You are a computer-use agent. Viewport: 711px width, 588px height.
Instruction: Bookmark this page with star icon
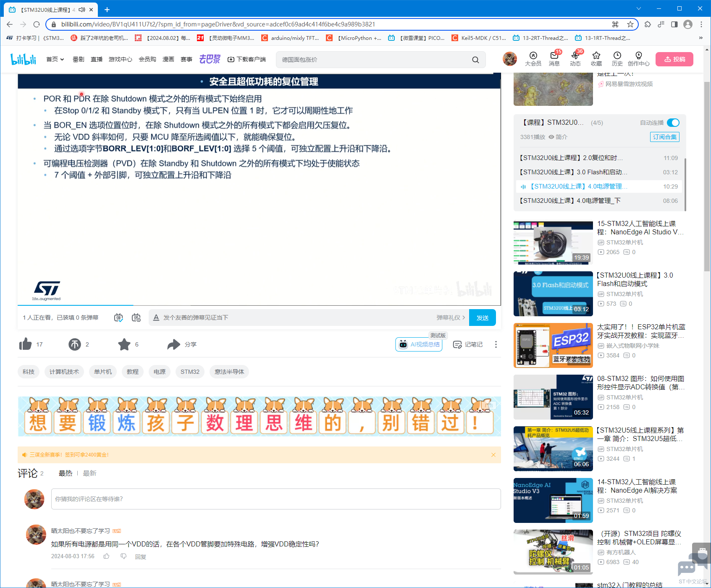click(630, 24)
